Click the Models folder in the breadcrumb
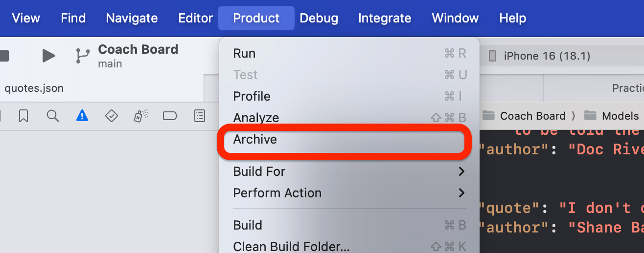Image resolution: width=644 pixels, height=253 pixels. pyautogui.click(x=620, y=116)
